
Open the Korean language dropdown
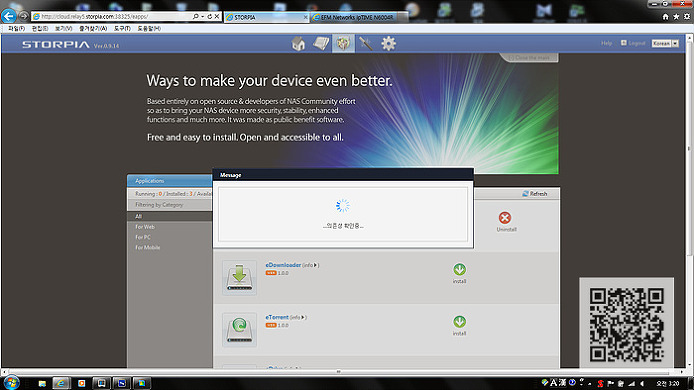pyautogui.click(x=665, y=43)
